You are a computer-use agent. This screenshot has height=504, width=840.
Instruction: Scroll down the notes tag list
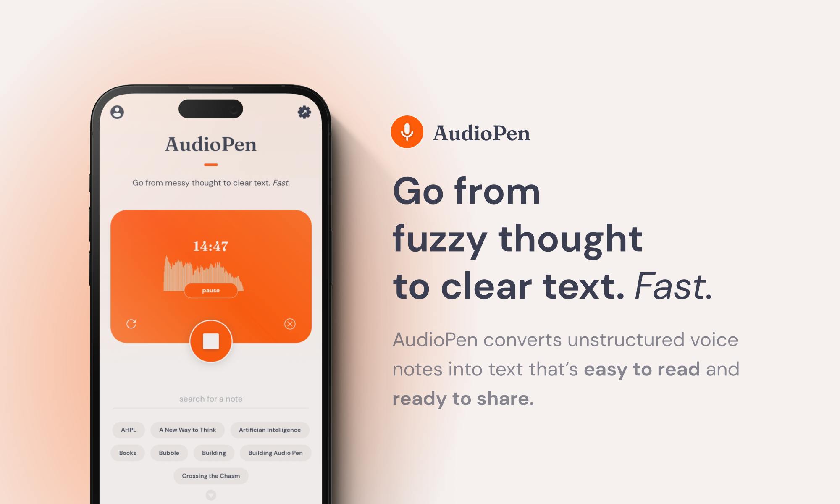[x=211, y=497]
